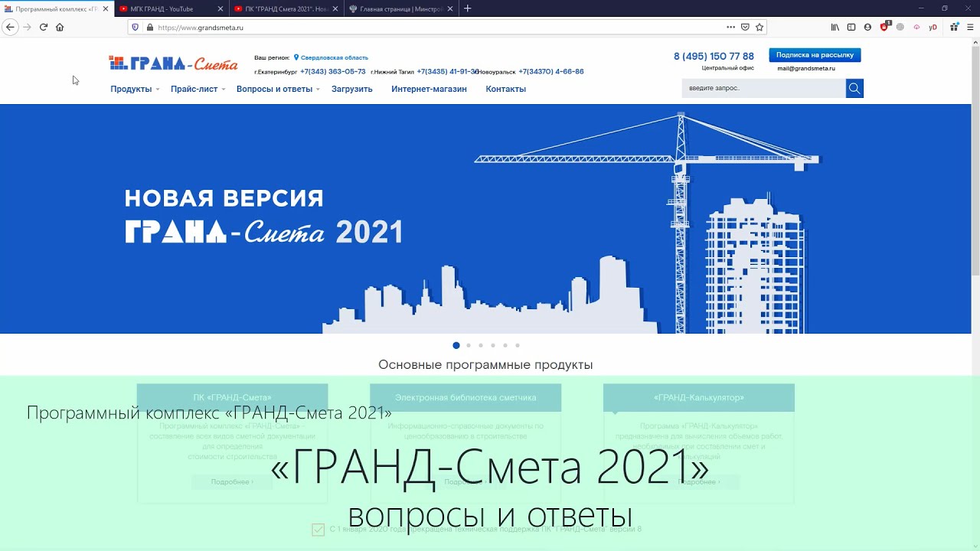This screenshot has height=551, width=980.
Task: Select the fifth banner slide dot
Action: pos(505,345)
